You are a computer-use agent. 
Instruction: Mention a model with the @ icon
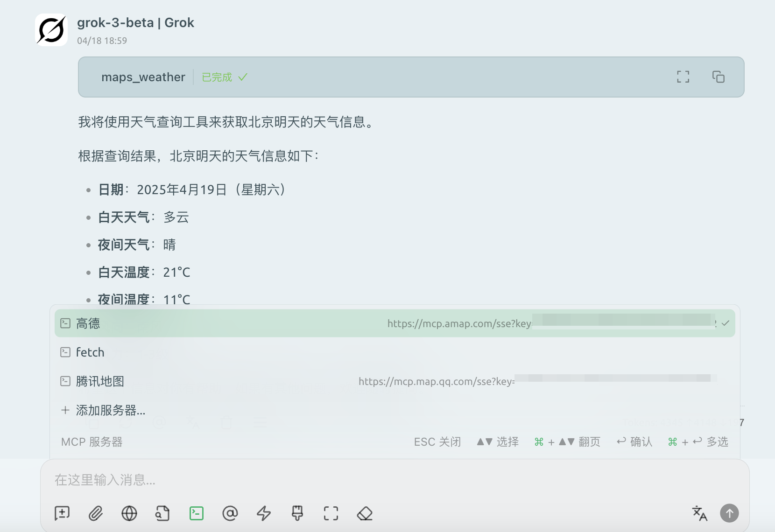point(230,513)
